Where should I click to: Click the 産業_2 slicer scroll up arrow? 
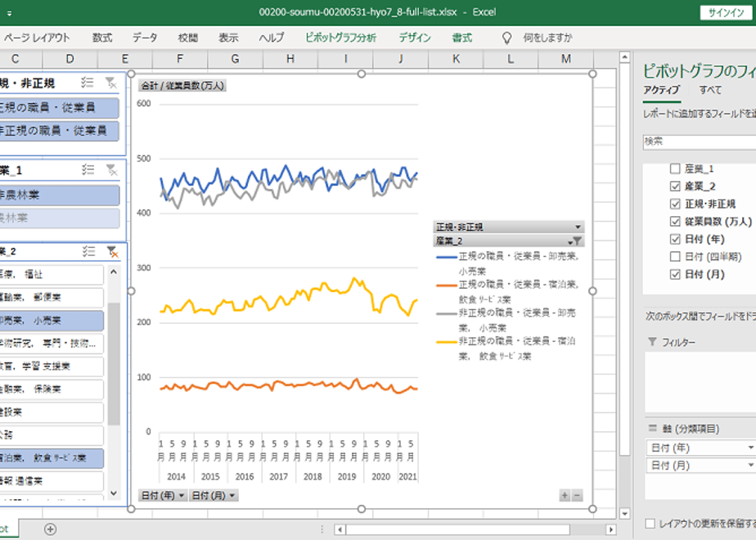point(114,272)
